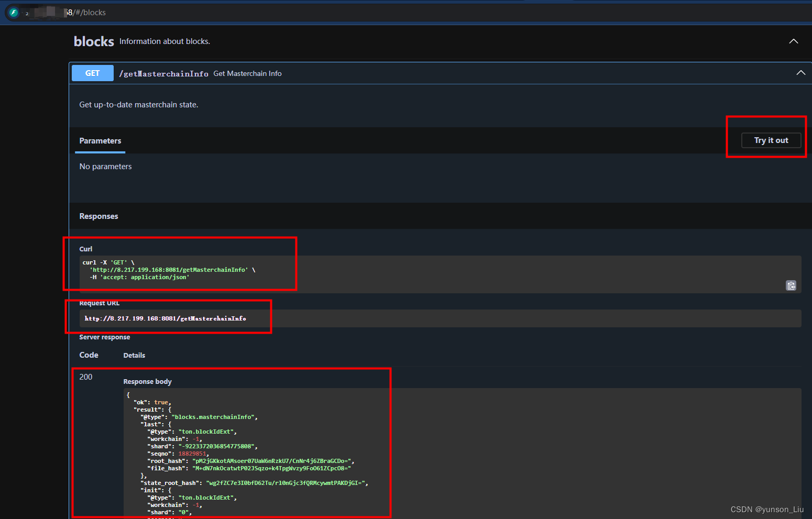Collapse the getMasterchainInfo operation chevron
Viewport: 812px width, 519px height.
[x=801, y=73]
